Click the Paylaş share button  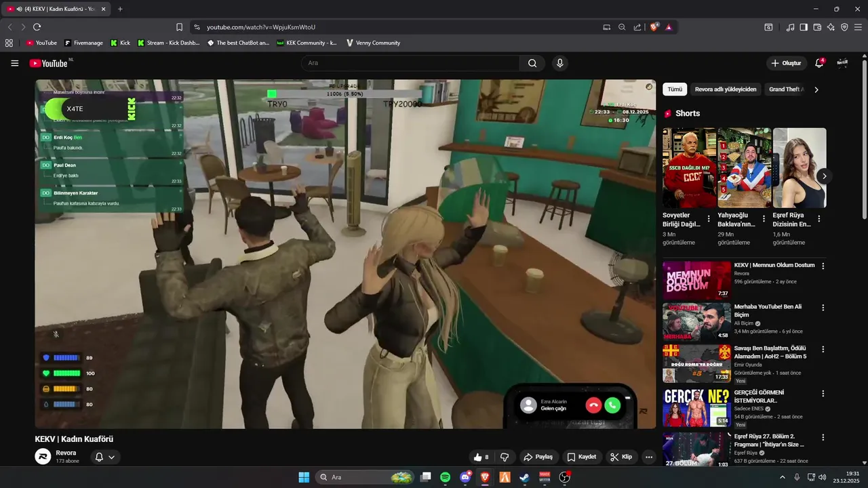tap(538, 457)
